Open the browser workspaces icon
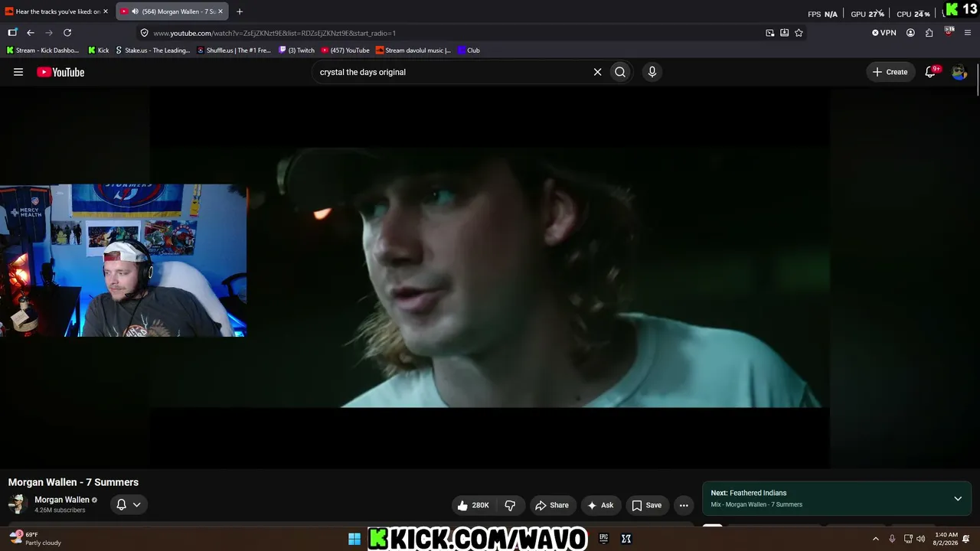This screenshot has width=980, height=551. pos(12,33)
